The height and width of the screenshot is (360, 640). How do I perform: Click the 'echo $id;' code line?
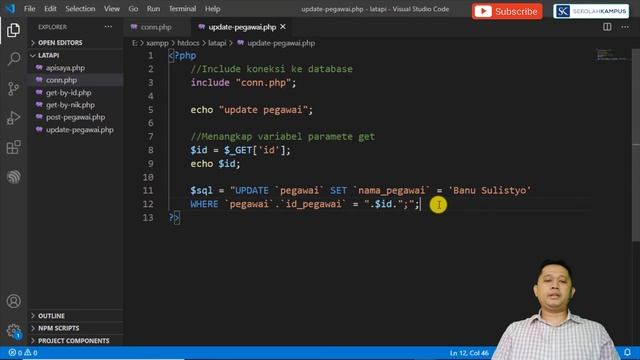coord(215,164)
